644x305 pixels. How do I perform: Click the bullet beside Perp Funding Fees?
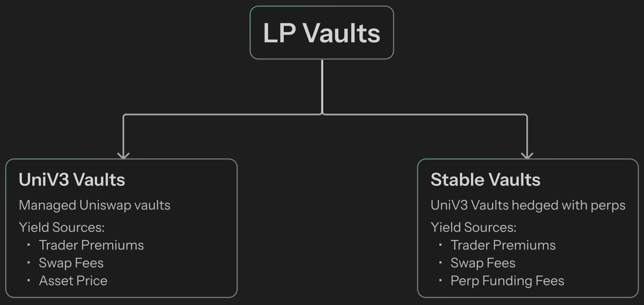click(440, 280)
